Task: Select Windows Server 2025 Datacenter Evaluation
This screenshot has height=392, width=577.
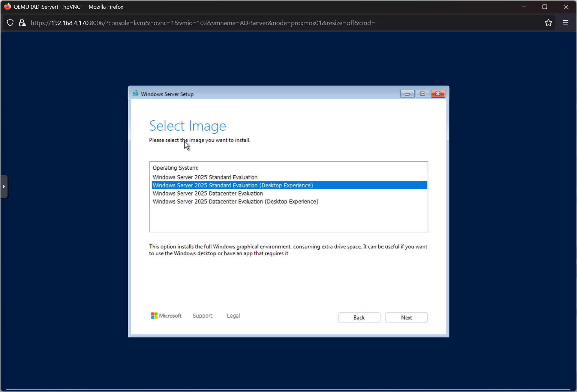Action: click(208, 193)
